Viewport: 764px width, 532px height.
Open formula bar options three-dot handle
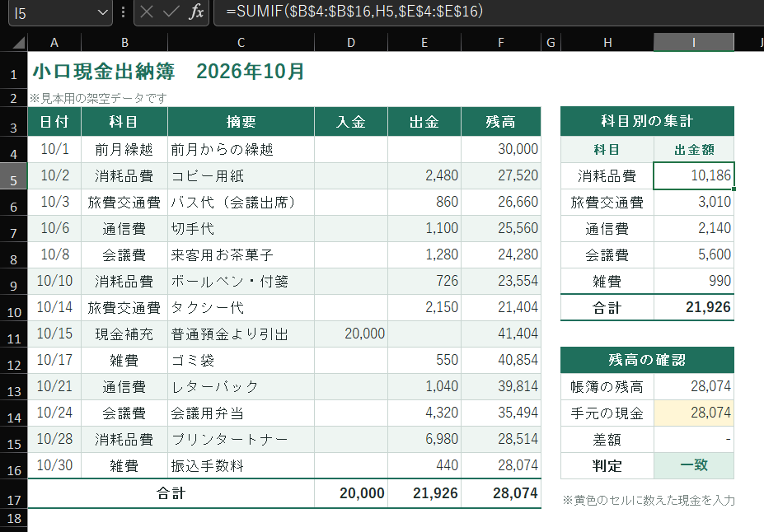click(124, 12)
